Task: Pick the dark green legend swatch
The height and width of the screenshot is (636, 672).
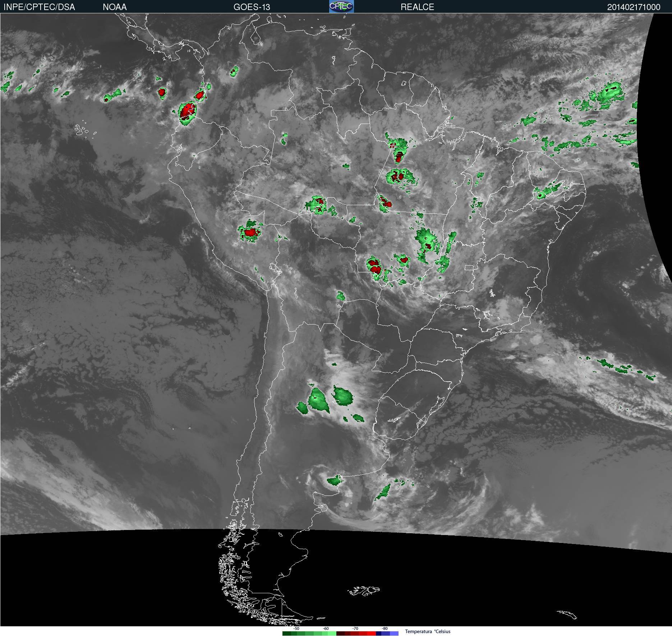Action: point(287,633)
